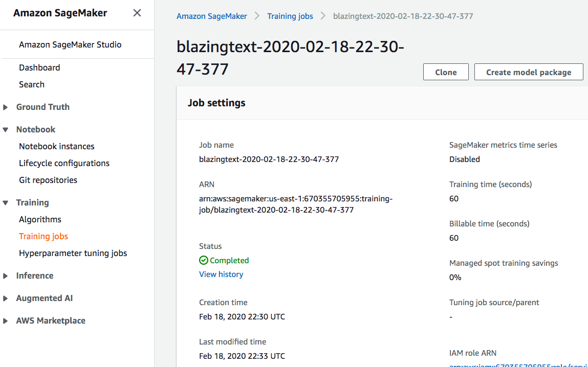Click the training job ARN text
Viewport: 588px width, 367px height.
(296, 204)
